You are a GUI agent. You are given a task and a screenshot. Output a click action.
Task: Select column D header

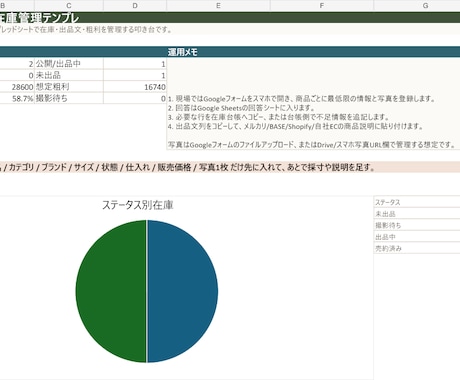point(135,5)
